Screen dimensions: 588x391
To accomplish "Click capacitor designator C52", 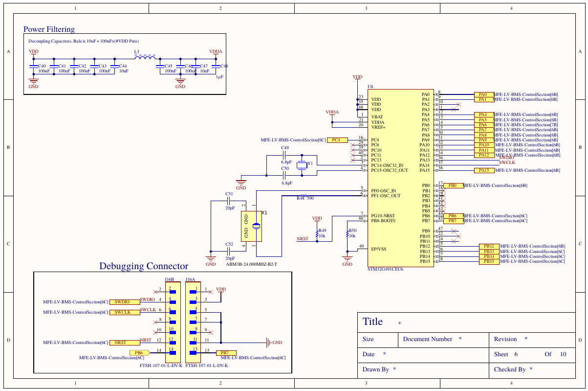I will click(x=229, y=244).
